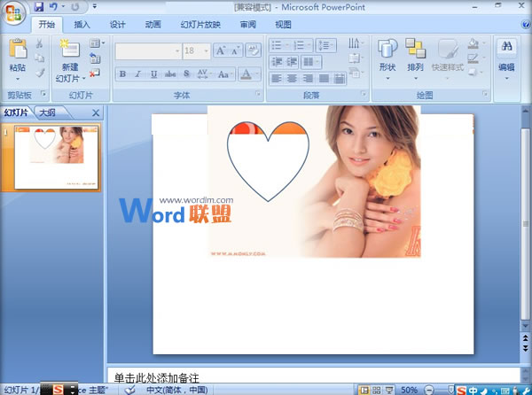The width and height of the screenshot is (532, 395).
Task: Click the Paste clipboard icon
Action: [x=18, y=49]
